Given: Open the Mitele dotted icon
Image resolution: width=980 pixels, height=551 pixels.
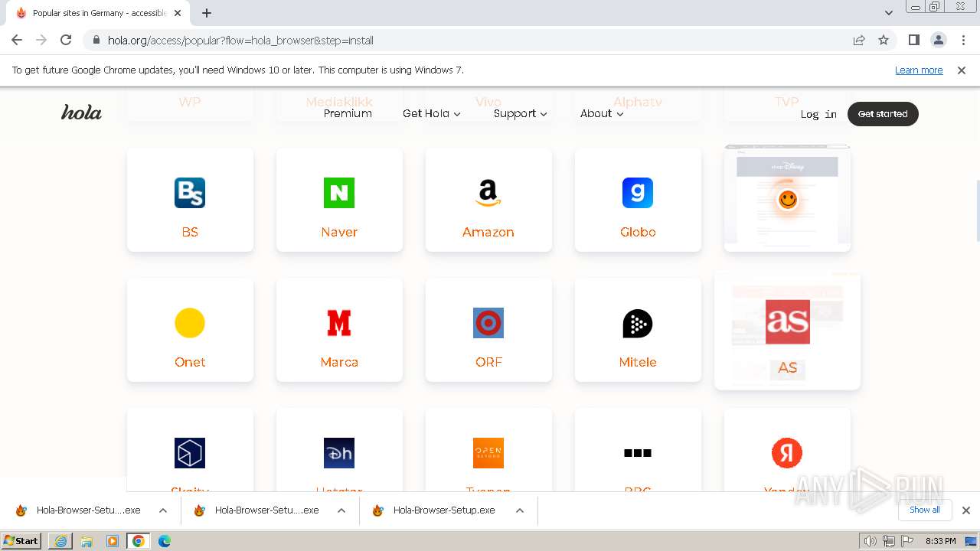Looking at the screenshot, I should tap(637, 323).
